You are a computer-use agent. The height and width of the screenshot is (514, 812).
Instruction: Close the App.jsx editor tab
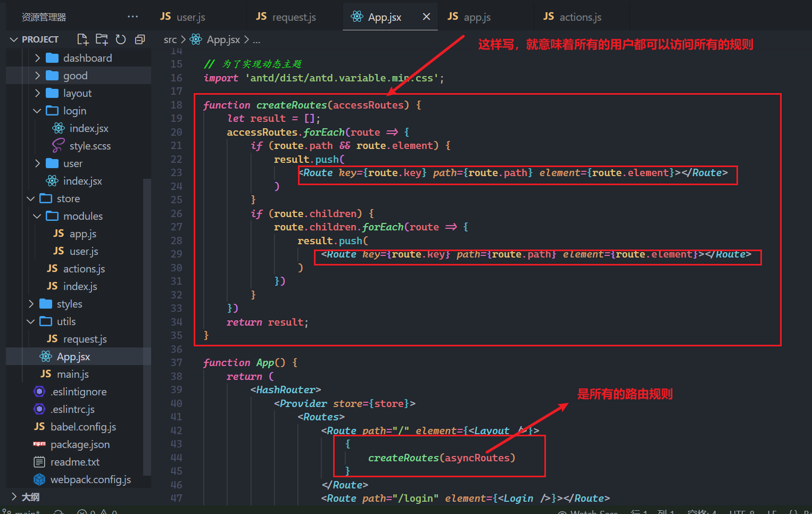click(426, 16)
